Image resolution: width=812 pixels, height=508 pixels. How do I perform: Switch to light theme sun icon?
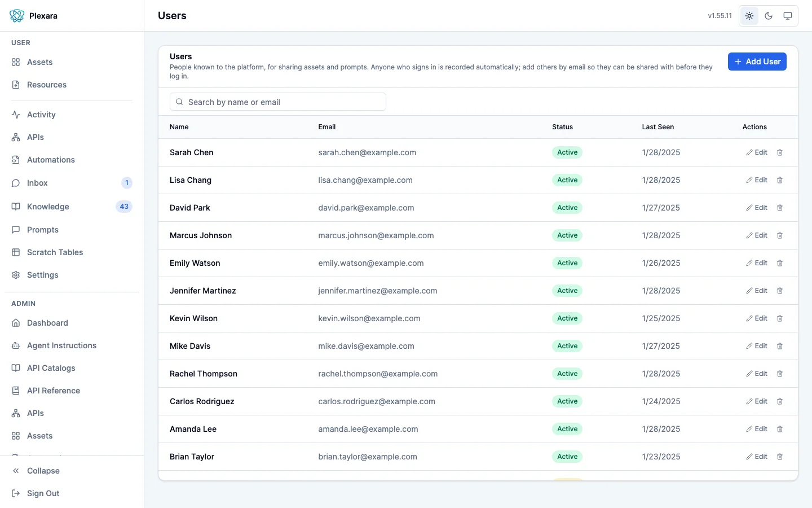[x=749, y=16]
